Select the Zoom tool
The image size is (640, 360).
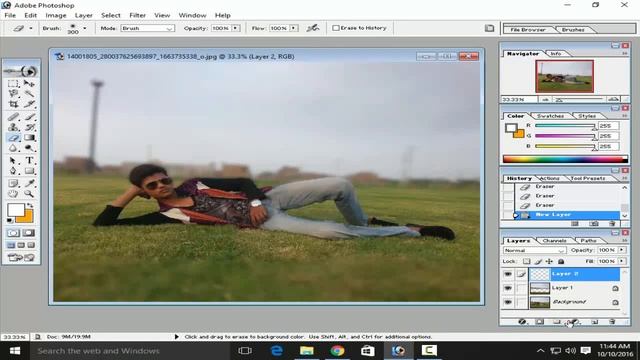(29, 194)
